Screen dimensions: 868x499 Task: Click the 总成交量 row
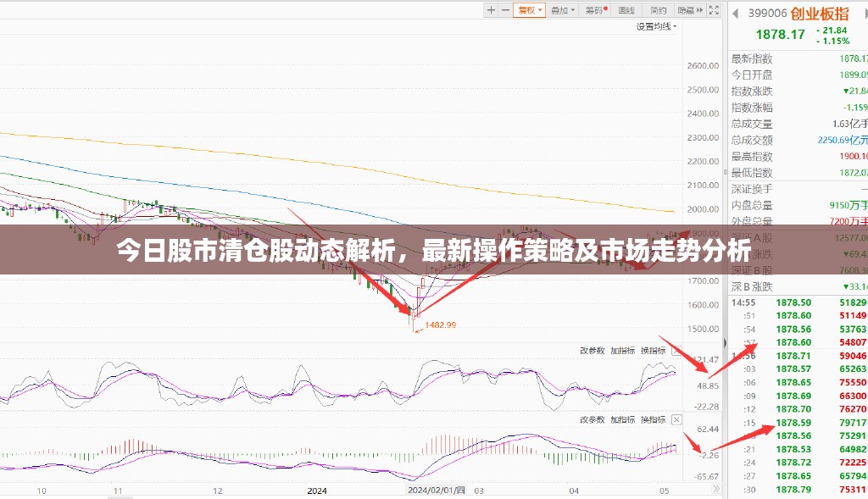(x=798, y=124)
